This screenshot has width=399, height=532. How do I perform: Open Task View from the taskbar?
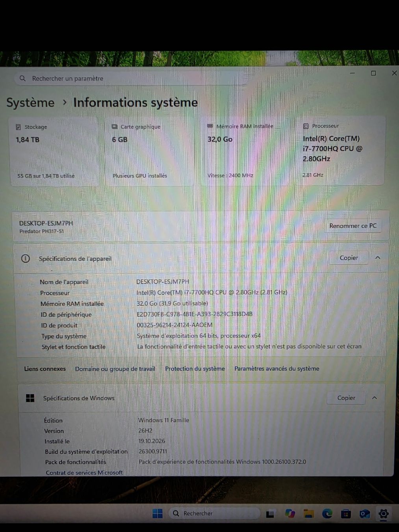pos(270,514)
